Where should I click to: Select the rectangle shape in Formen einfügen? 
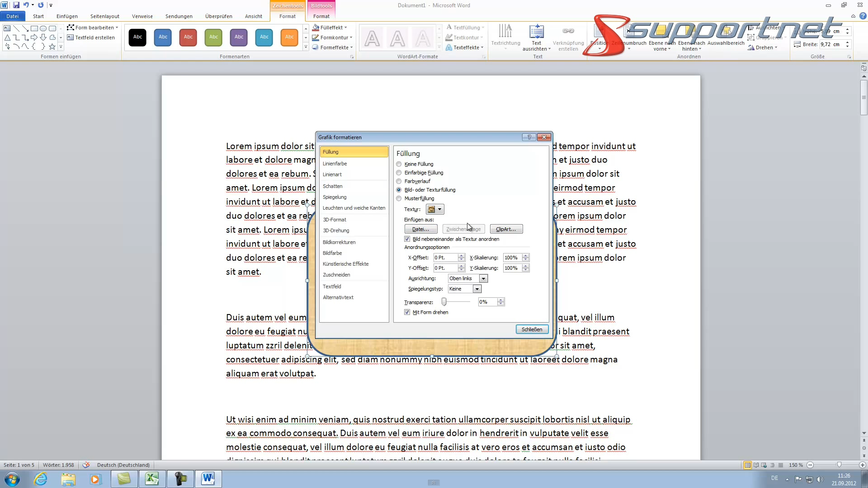coord(34,28)
